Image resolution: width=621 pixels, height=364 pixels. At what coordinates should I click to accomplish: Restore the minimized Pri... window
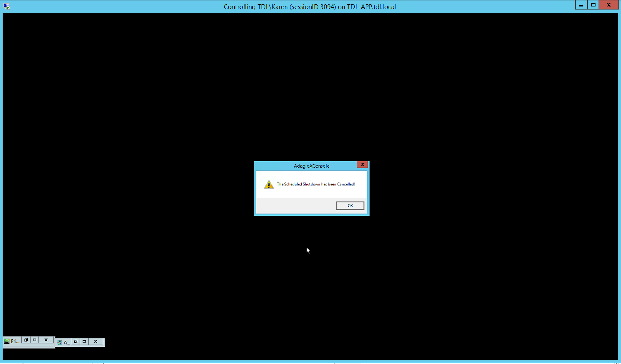click(26, 340)
